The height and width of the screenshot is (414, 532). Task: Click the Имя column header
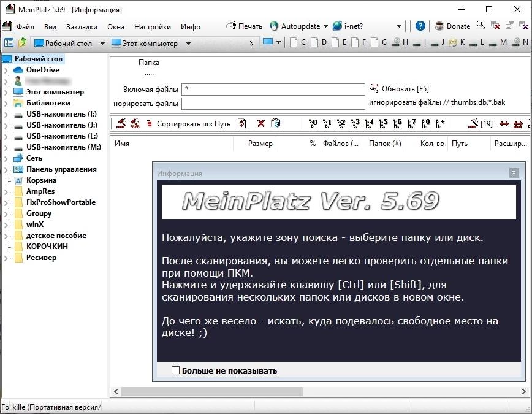(172, 144)
